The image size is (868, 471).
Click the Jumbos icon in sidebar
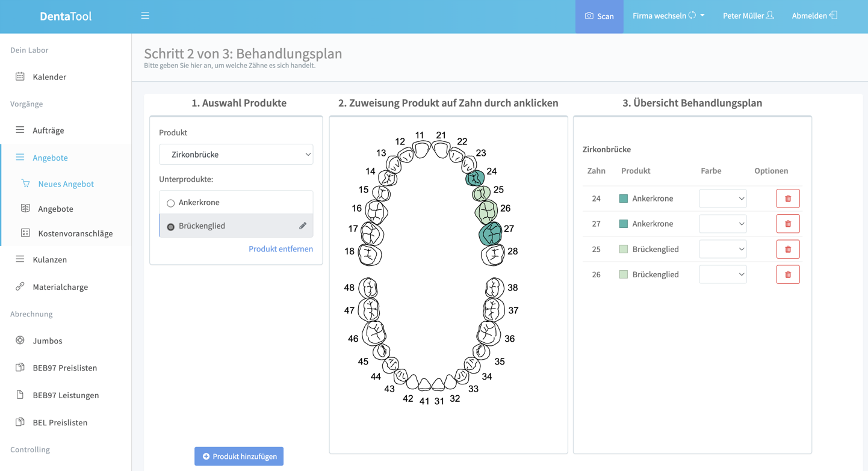(20, 340)
